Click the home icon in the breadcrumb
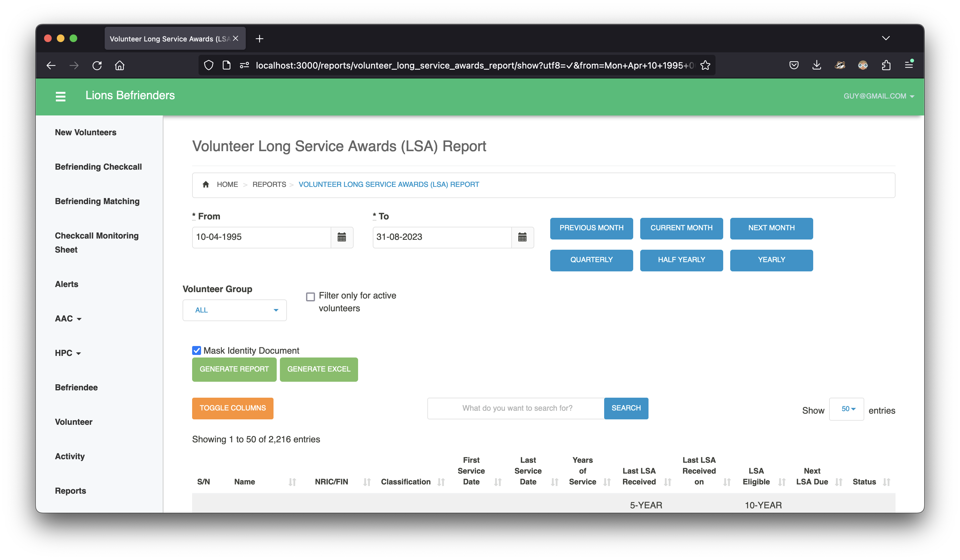The width and height of the screenshot is (960, 560). pos(206,184)
